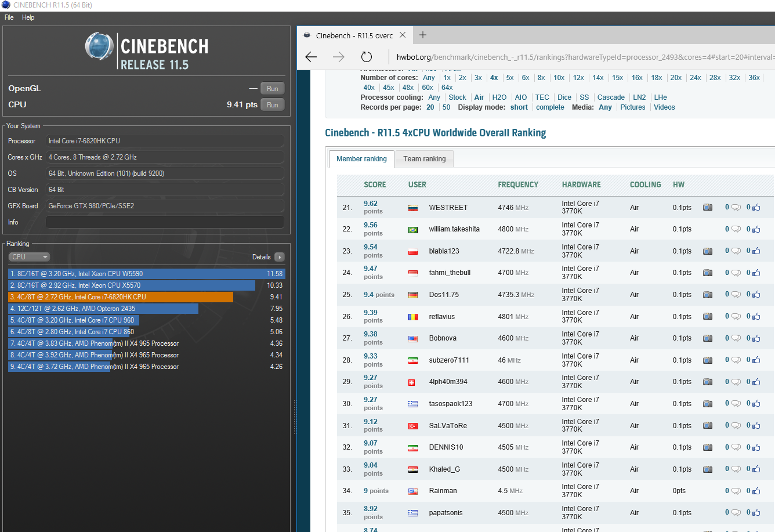Click the Brazil flag beside william.takeshita
The image size is (775, 532).
(x=413, y=230)
